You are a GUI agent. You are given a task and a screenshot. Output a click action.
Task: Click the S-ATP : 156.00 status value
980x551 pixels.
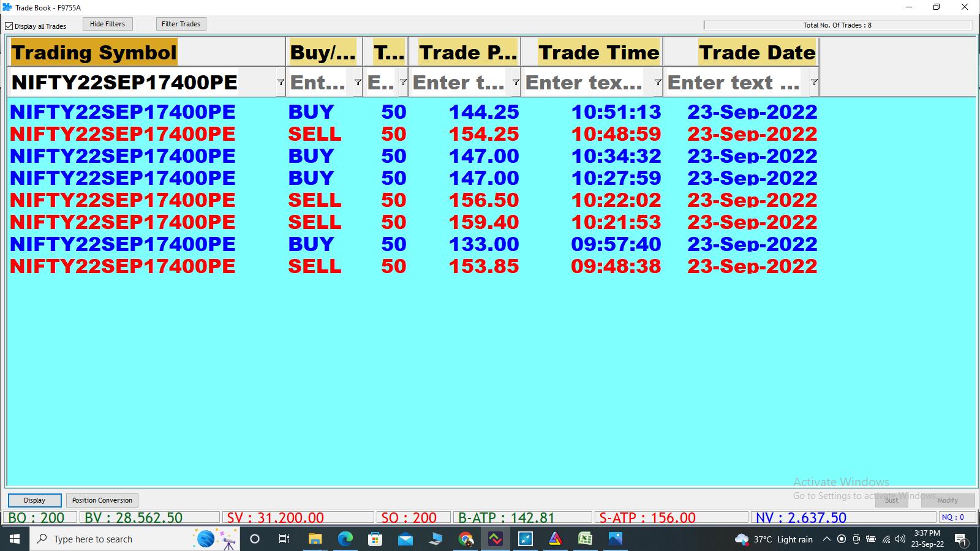[671, 517]
